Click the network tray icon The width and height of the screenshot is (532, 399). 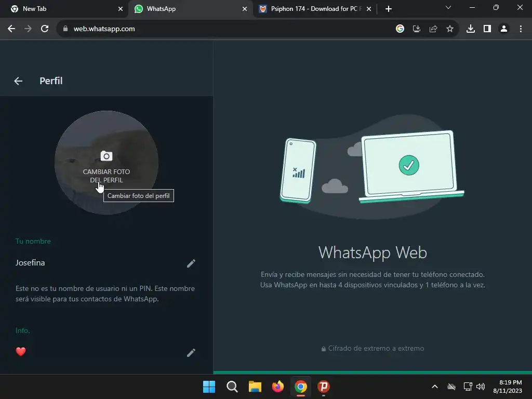pyautogui.click(x=468, y=387)
